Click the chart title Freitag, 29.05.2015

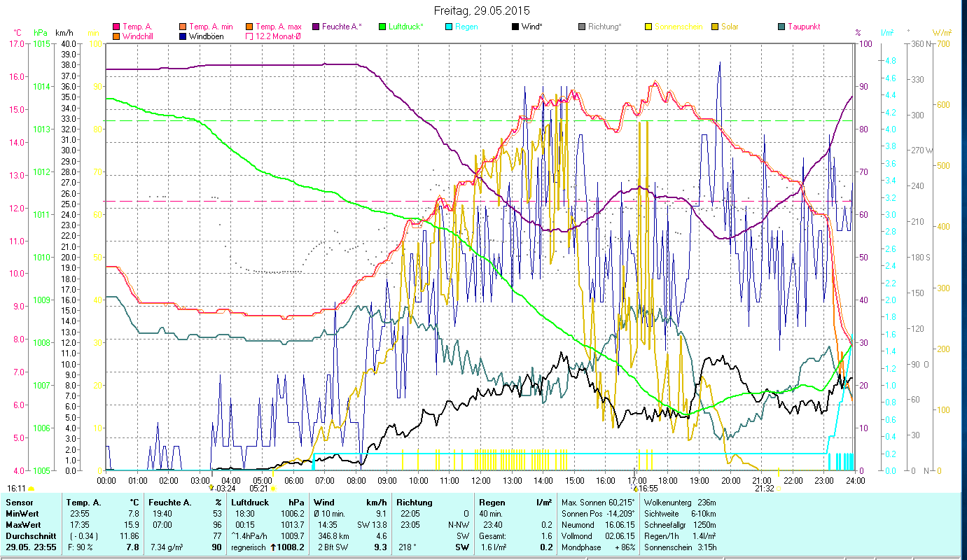pyautogui.click(x=482, y=11)
